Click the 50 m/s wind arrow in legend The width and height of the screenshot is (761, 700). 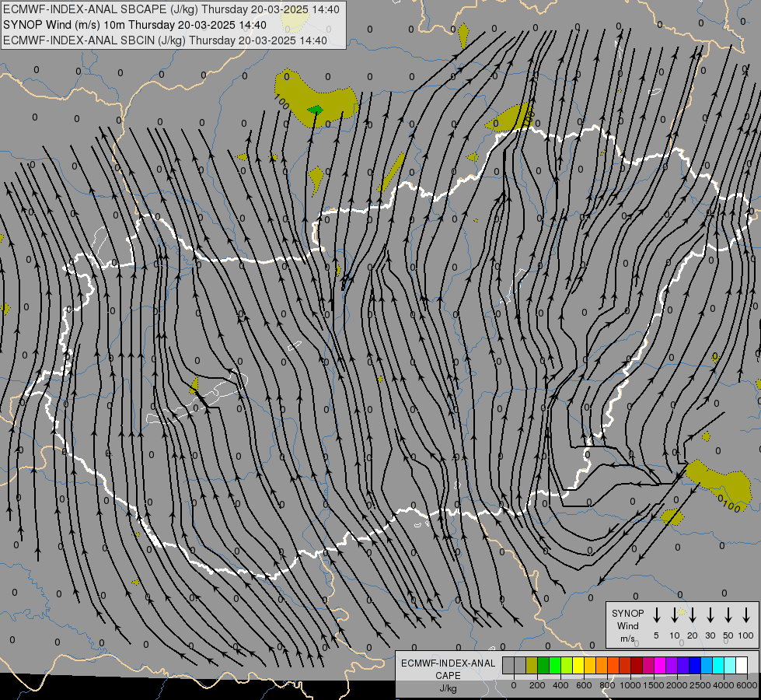pos(728,615)
